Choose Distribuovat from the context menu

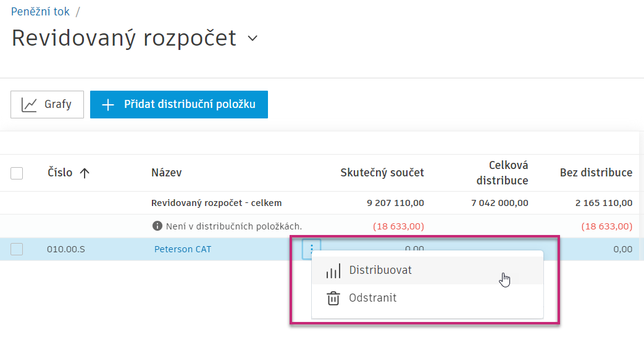click(x=380, y=270)
